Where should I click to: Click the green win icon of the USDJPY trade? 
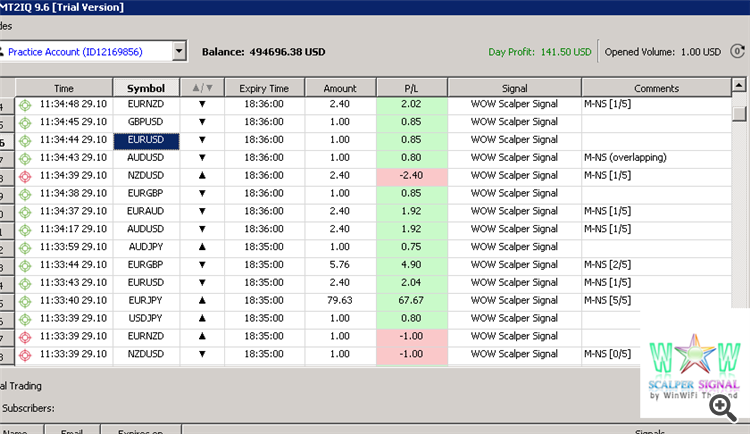click(25, 319)
